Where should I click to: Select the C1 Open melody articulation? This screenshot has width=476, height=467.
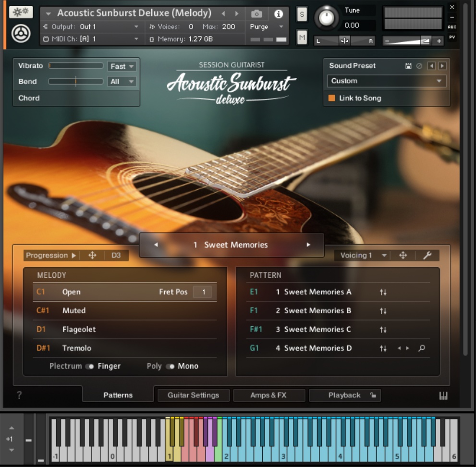124,292
